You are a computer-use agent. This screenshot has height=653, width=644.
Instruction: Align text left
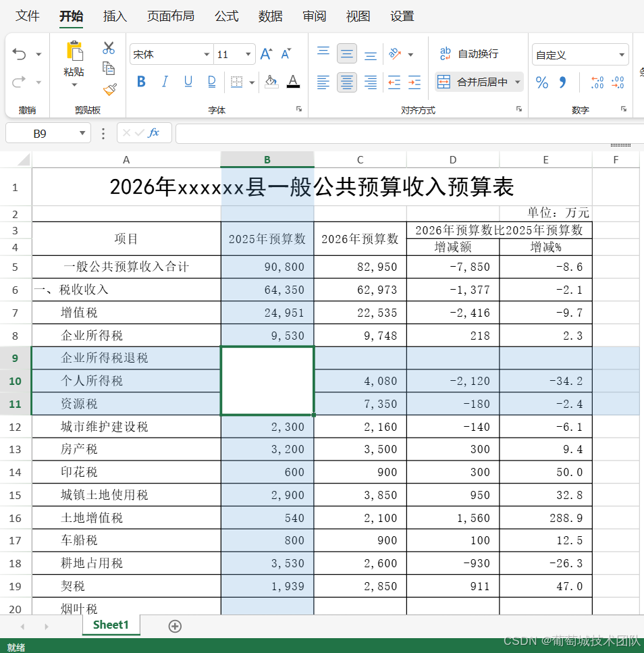click(323, 82)
